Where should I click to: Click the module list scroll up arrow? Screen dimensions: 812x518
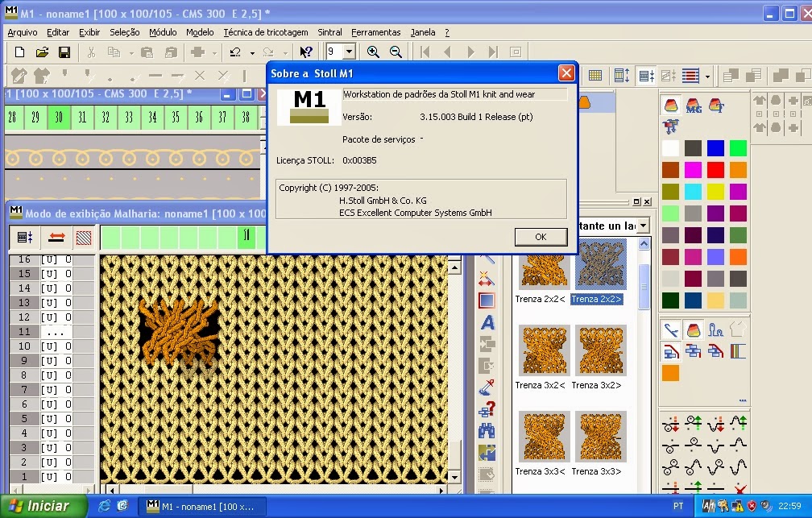tap(644, 243)
